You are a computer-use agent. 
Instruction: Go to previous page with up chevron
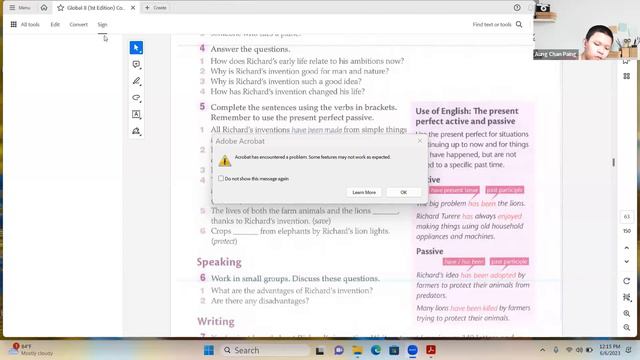click(627, 248)
